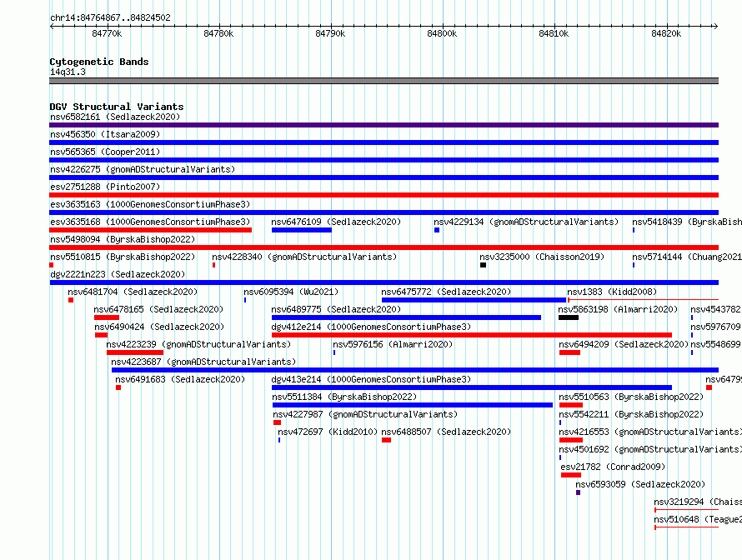This screenshot has height=560, width=742.
Task: Open nsv6488507 (Sedlazeck2020) label
Action: [x=446, y=432]
